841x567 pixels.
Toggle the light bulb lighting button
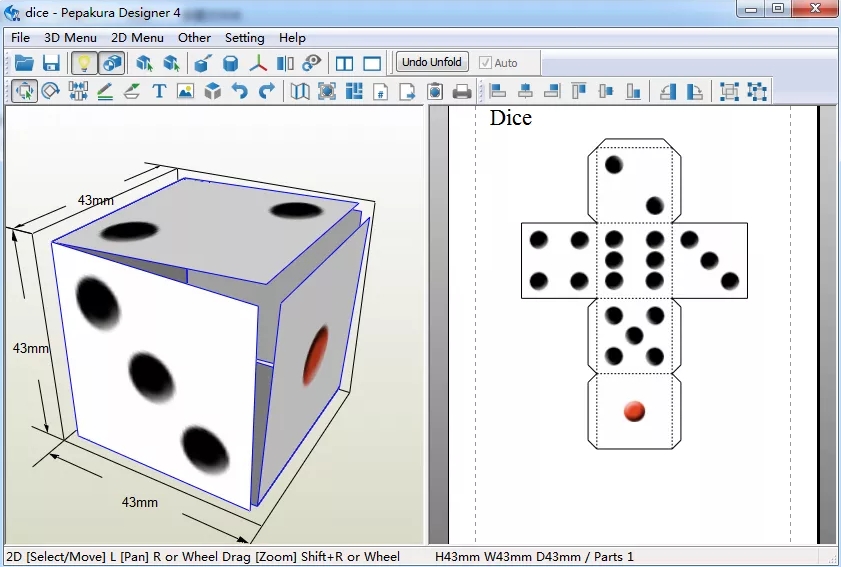(84, 63)
